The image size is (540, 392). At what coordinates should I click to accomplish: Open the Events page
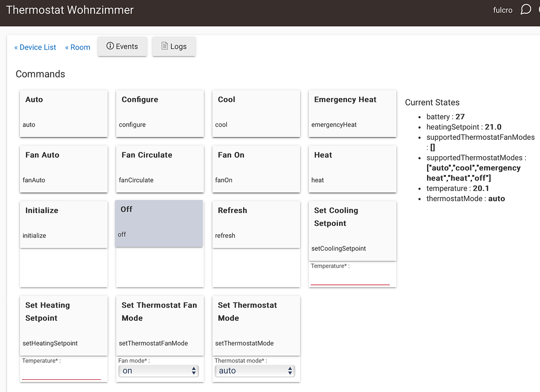[122, 46]
